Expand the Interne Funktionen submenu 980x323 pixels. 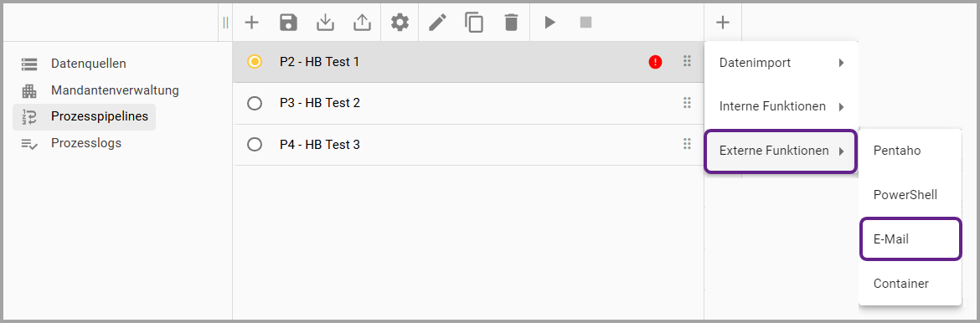[781, 107]
